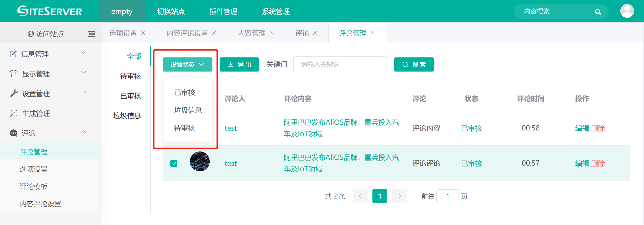This screenshot has height=225, width=644.
Task: Focus the 关键词 keyword input field
Action: pos(340,65)
